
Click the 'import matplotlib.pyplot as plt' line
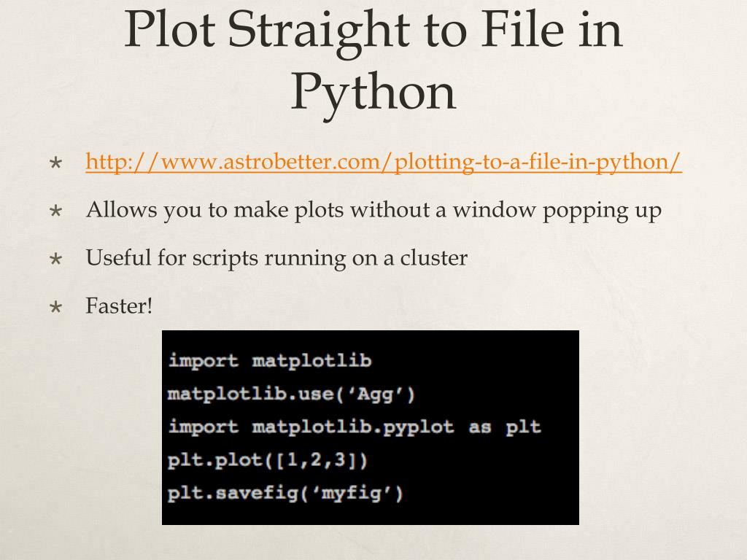point(355,427)
